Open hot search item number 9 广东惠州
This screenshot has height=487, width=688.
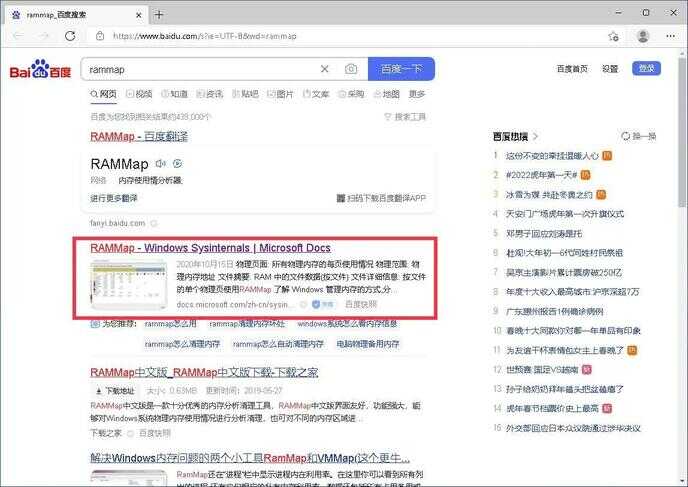555,312
